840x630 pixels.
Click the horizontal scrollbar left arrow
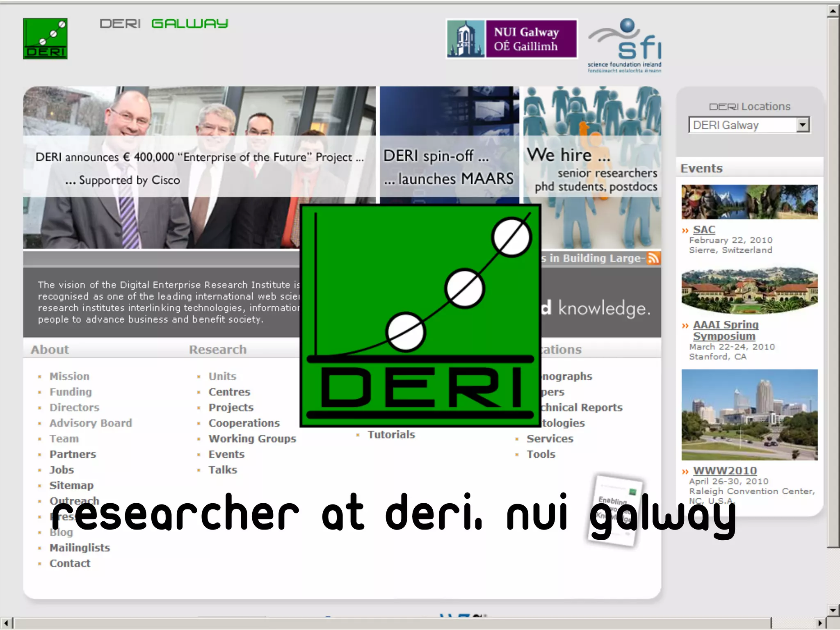[x=7, y=623]
